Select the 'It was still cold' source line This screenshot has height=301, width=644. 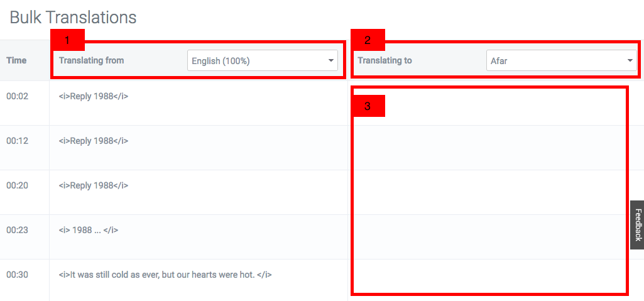(165, 275)
